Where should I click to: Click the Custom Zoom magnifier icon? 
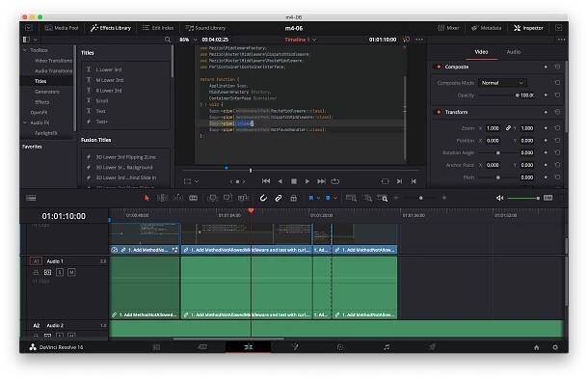point(383,198)
